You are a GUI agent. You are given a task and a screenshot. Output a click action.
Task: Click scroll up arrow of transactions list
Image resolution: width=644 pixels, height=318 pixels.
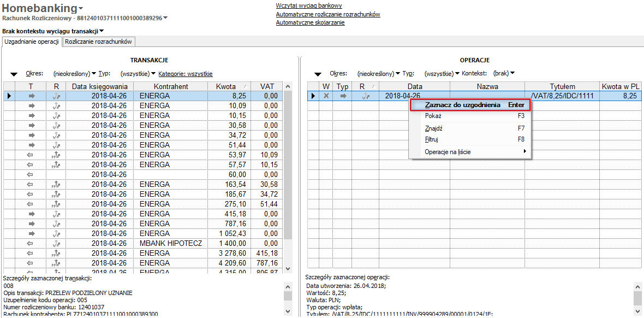[x=288, y=87]
